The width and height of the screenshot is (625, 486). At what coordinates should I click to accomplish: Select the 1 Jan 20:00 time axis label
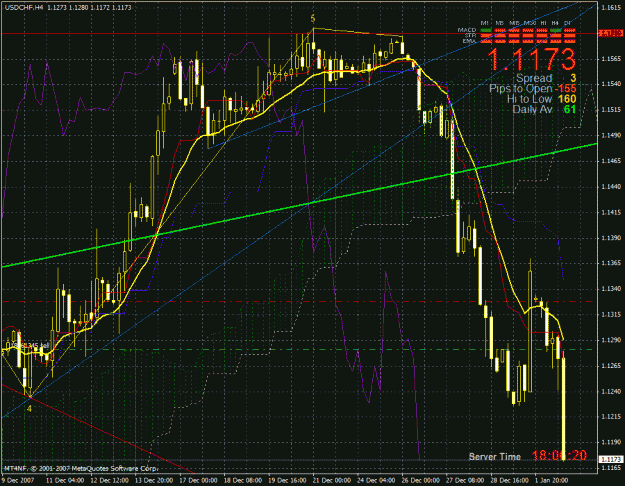[551, 480]
